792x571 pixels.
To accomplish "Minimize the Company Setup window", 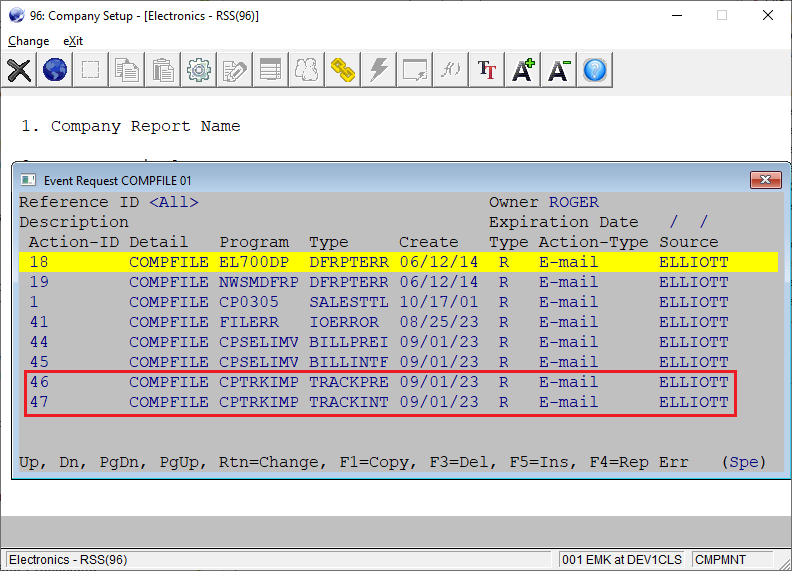I will click(x=677, y=15).
